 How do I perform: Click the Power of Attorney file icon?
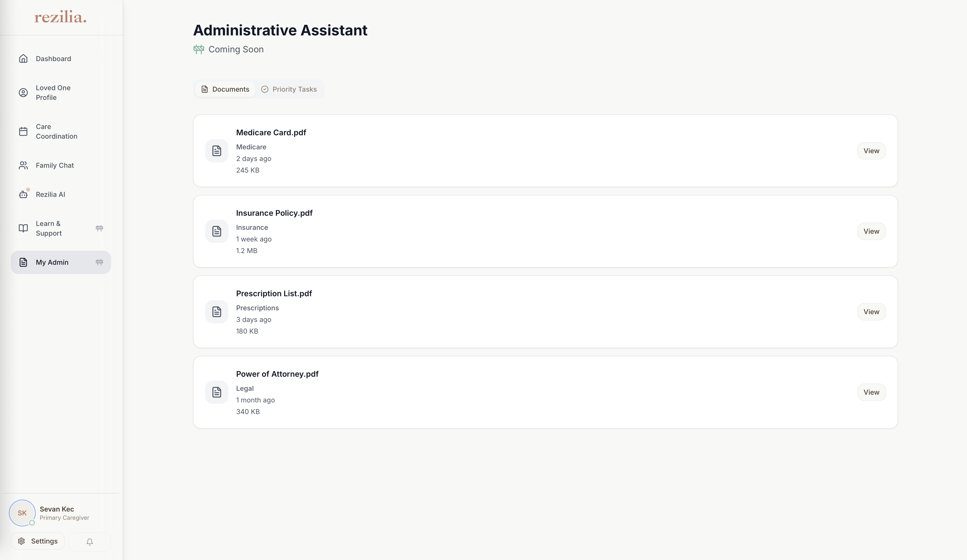[x=217, y=392]
